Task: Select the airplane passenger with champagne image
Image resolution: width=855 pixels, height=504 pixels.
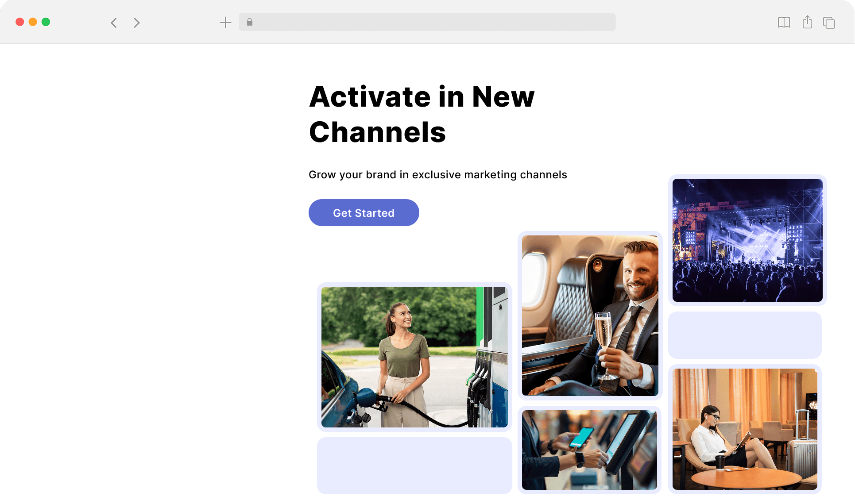Action: [590, 315]
